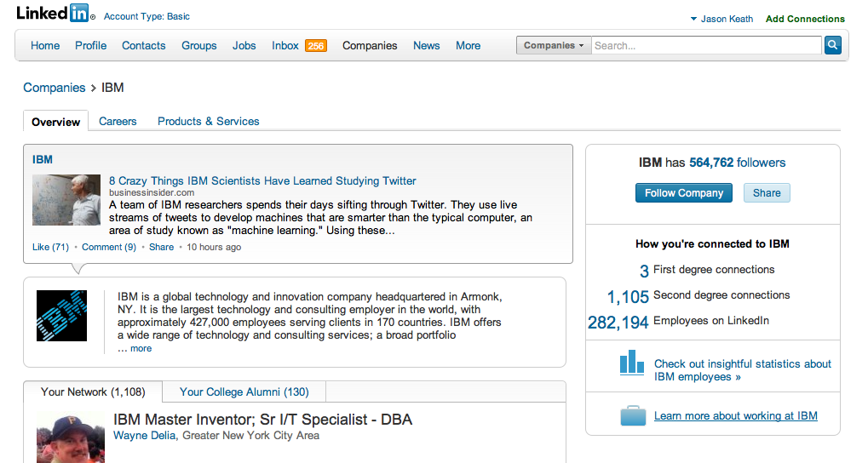Open Wayne Delia's profile name link

[x=145, y=436]
